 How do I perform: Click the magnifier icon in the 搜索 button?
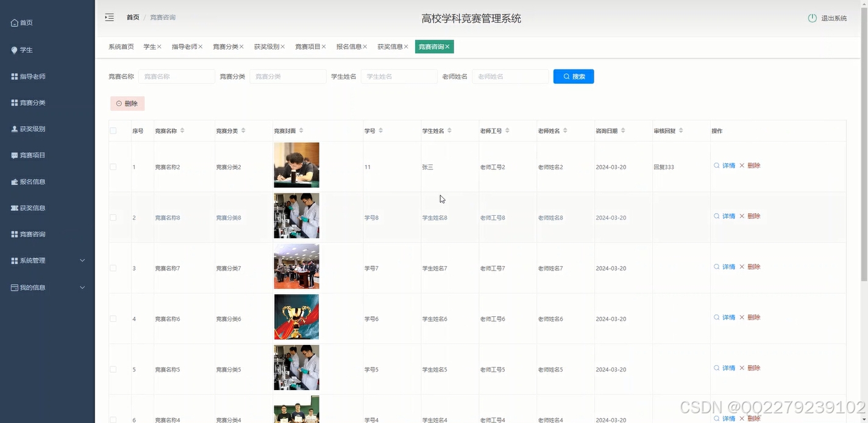(x=566, y=76)
